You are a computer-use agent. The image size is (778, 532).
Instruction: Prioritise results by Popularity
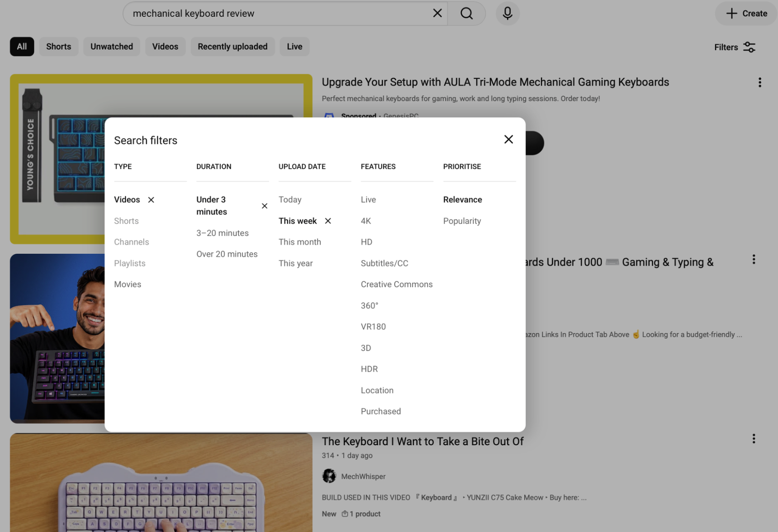click(462, 221)
